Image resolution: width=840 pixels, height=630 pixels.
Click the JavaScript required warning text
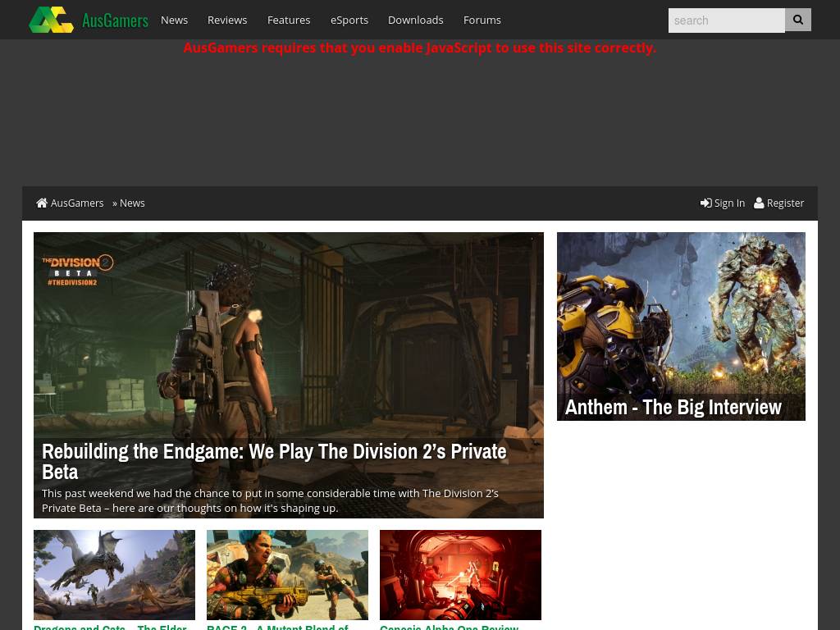pos(419,48)
